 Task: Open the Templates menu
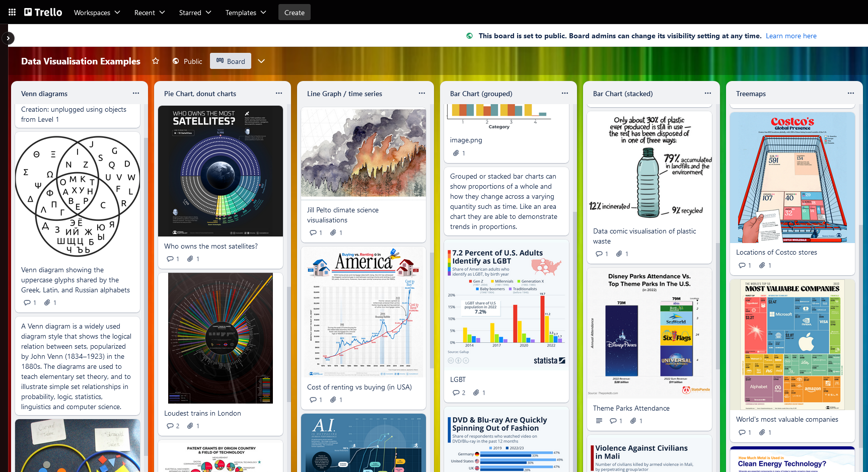245,13
